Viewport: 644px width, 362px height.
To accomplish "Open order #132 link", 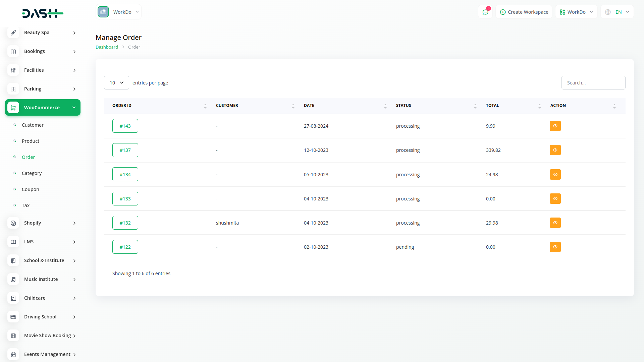I will pos(125,223).
